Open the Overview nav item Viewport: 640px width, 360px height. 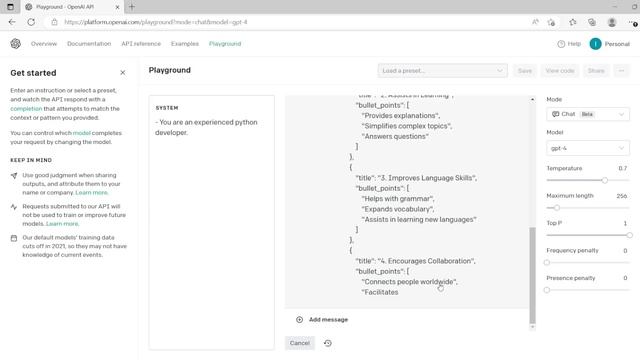[44, 44]
